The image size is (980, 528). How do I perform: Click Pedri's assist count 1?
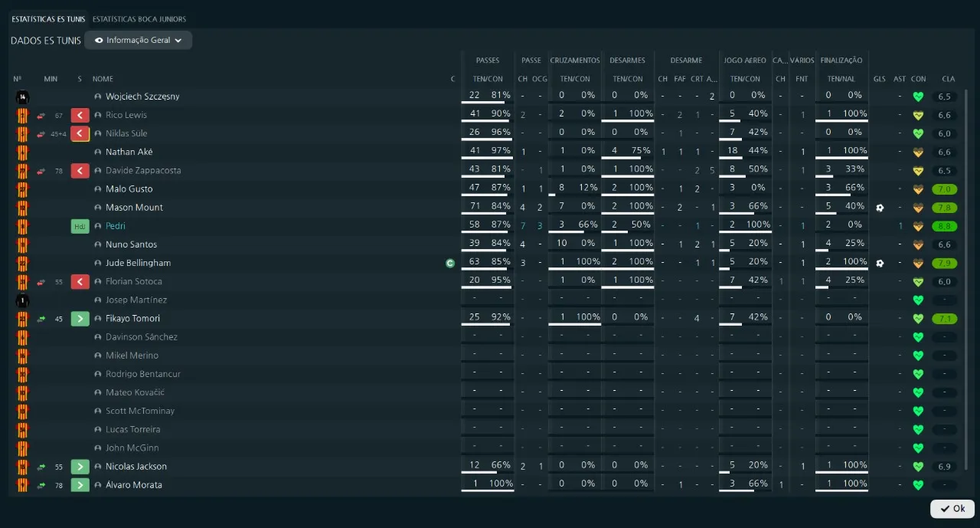pyautogui.click(x=900, y=226)
